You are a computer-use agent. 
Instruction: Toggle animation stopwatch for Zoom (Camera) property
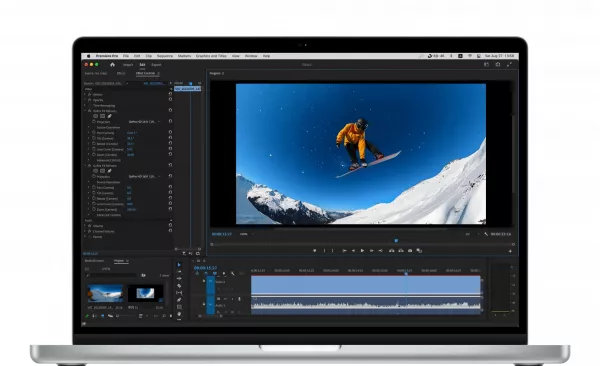94,155
